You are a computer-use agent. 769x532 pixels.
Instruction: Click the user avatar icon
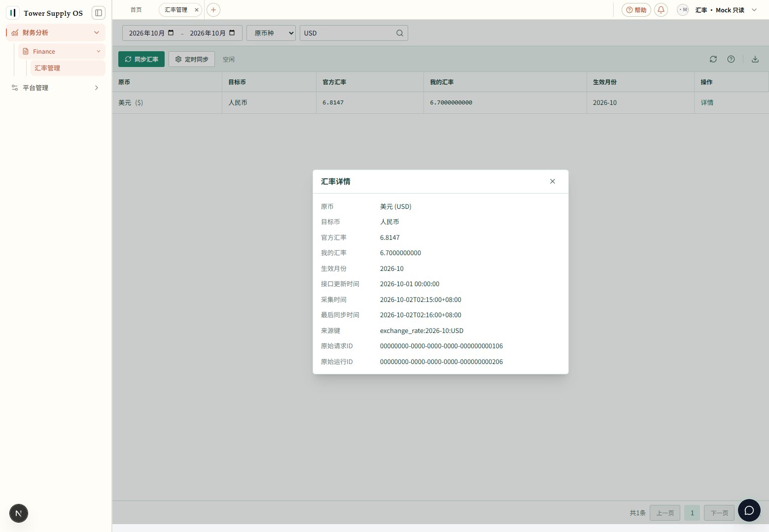point(683,10)
